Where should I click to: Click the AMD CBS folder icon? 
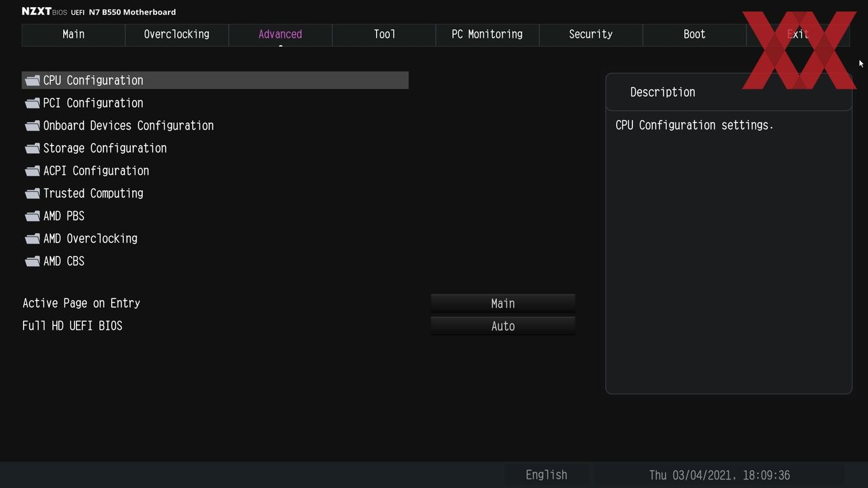[33, 262]
